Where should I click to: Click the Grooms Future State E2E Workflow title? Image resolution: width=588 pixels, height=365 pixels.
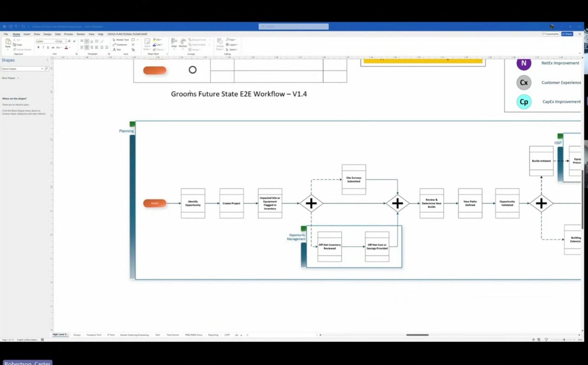coord(239,94)
